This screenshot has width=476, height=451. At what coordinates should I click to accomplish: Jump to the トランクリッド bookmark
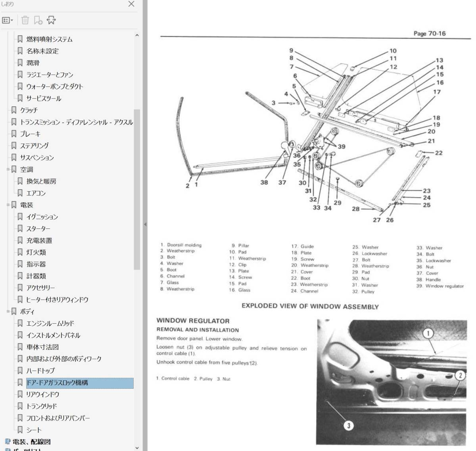pyautogui.click(x=42, y=406)
